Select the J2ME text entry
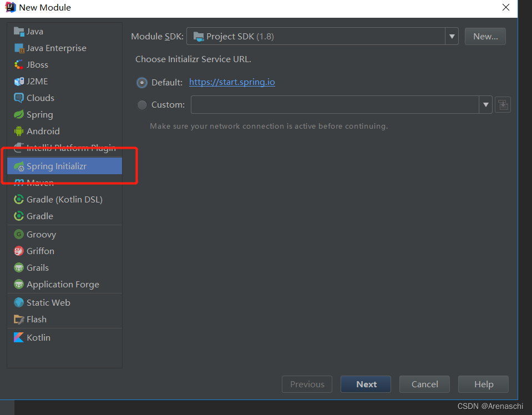 pyautogui.click(x=37, y=82)
